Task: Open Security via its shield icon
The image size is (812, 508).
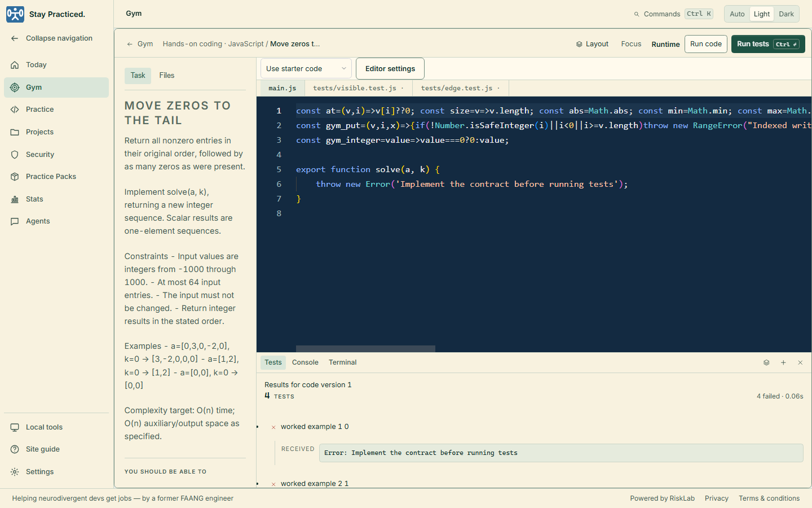Action: tap(15, 155)
